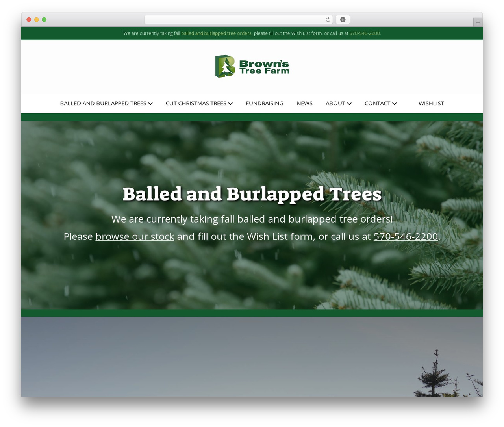Click the phone number in the top banner
The image size is (504, 427).
[365, 33]
